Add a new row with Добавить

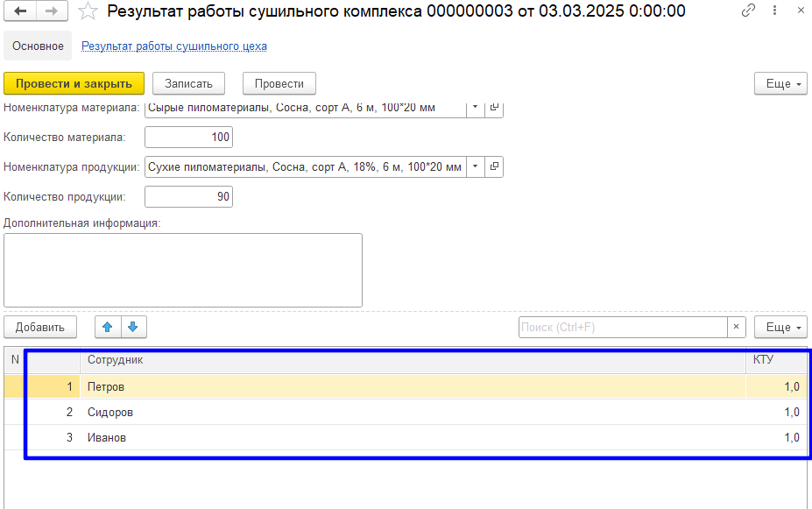[x=40, y=327]
